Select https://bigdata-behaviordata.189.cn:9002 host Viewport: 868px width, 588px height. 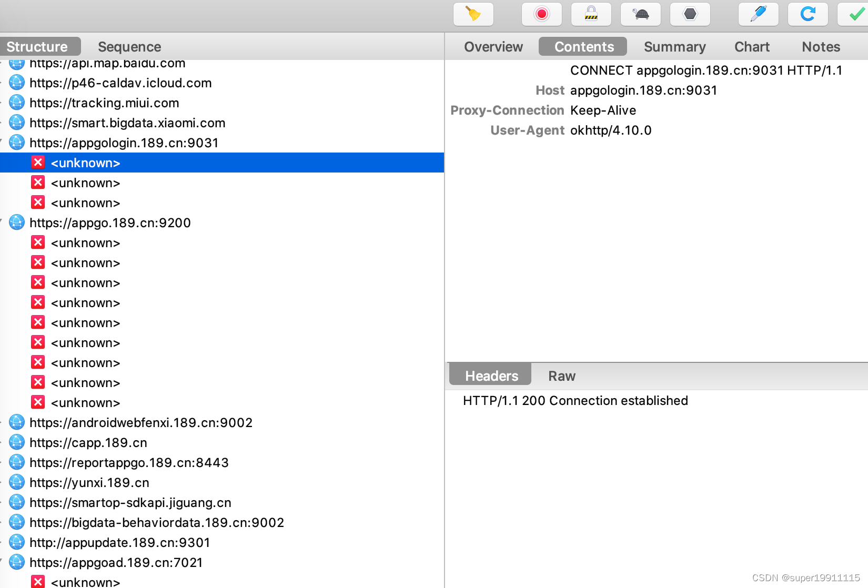pyautogui.click(x=157, y=522)
